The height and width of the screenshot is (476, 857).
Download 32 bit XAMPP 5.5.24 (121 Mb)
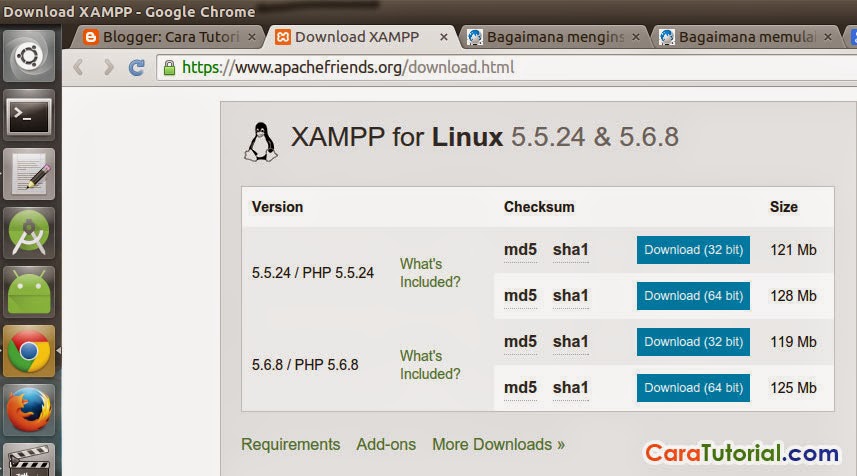693,250
